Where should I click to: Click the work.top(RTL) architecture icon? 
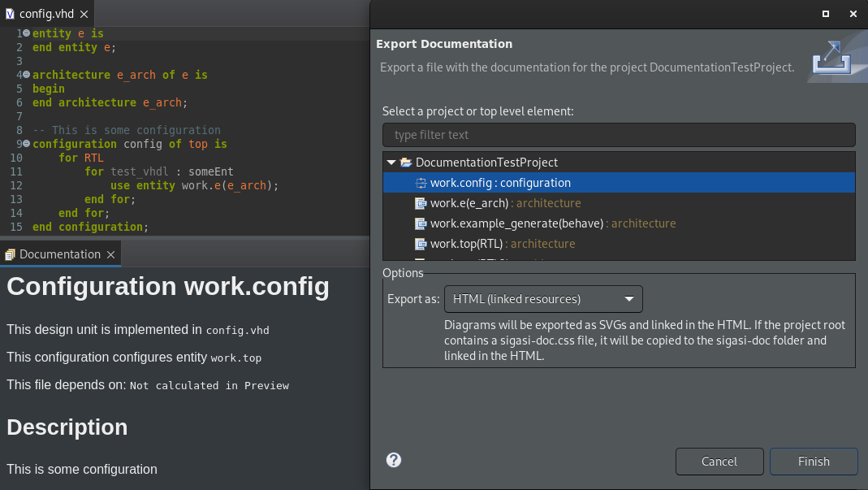pyautogui.click(x=421, y=244)
